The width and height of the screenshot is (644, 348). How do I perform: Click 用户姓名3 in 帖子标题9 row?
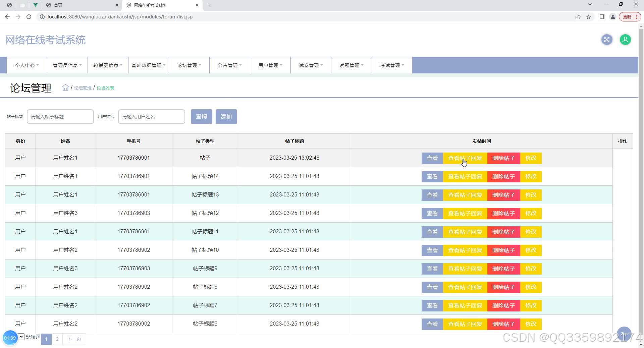click(x=65, y=269)
